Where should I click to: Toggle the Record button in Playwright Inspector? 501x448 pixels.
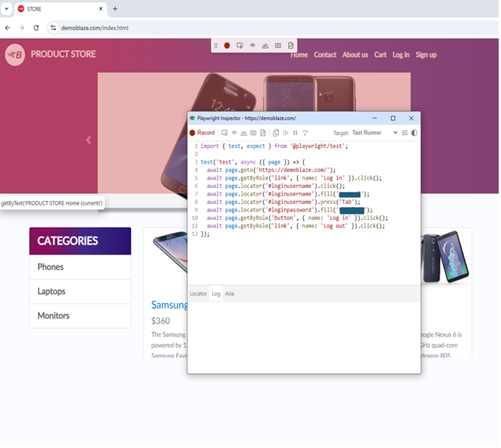[202, 133]
